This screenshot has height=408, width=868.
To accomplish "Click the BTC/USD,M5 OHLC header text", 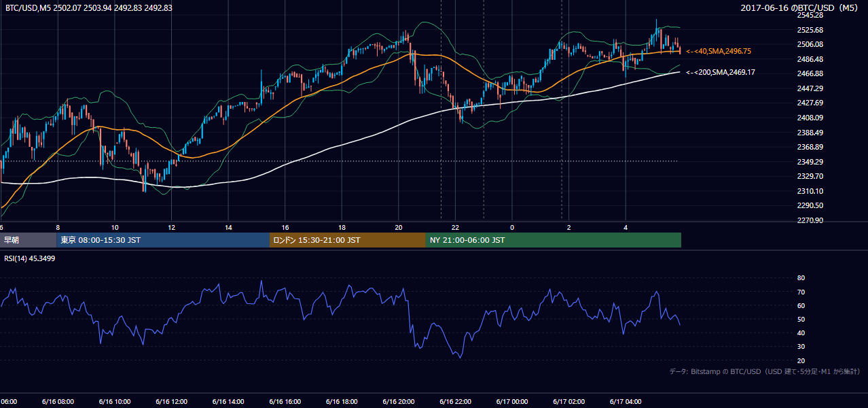I will point(89,7).
